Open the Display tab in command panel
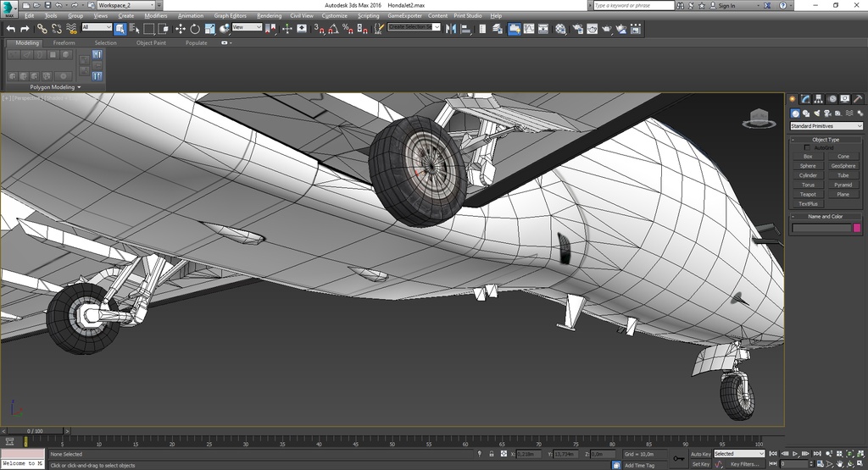 coord(845,99)
